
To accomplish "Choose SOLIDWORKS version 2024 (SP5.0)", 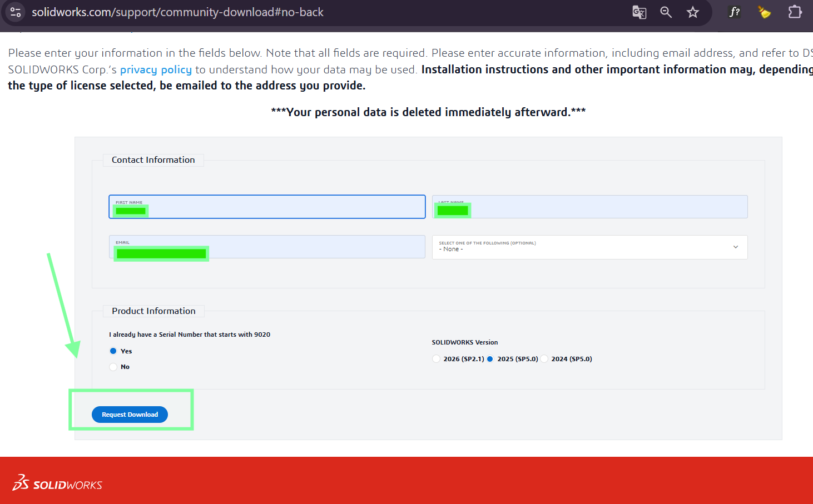I will pos(544,359).
